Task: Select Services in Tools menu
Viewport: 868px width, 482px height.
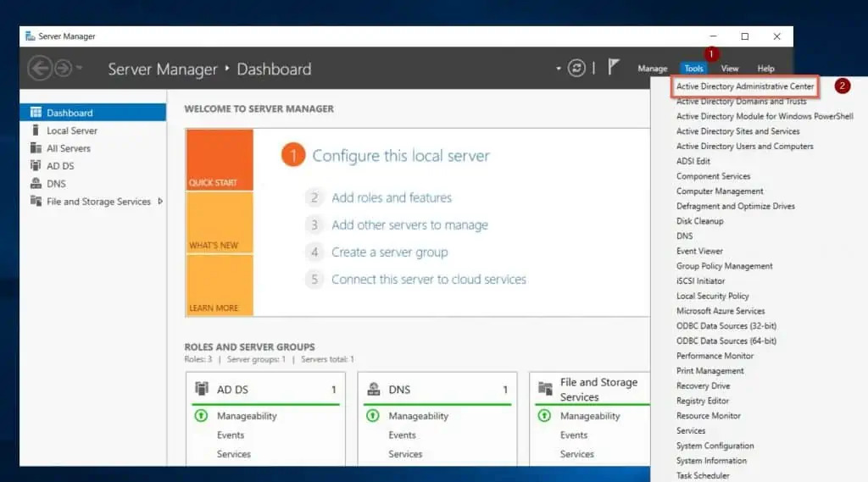Action: (691, 430)
